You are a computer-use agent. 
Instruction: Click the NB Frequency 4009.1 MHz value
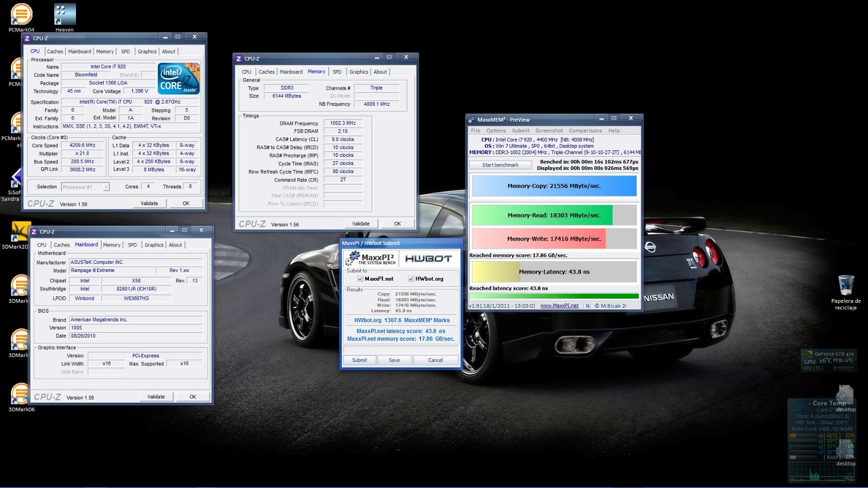click(376, 104)
